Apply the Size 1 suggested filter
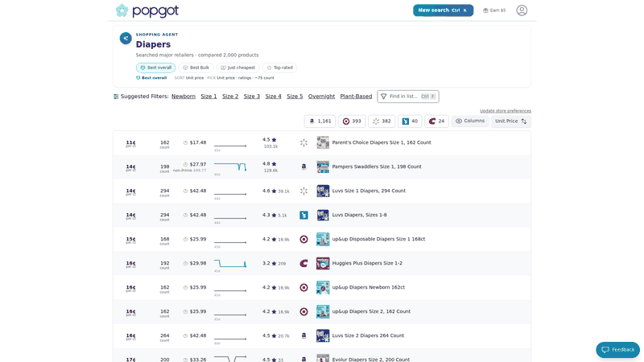This screenshot has height=362, width=644. (x=208, y=97)
